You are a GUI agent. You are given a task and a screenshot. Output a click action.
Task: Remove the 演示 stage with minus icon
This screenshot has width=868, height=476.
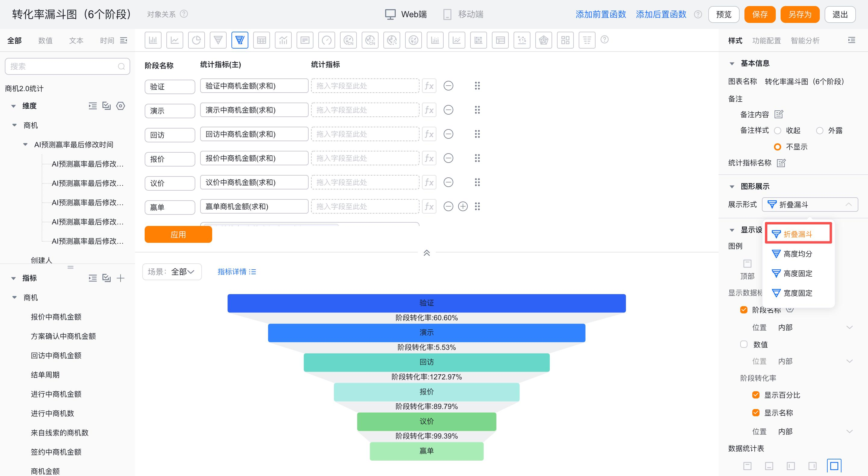point(448,110)
